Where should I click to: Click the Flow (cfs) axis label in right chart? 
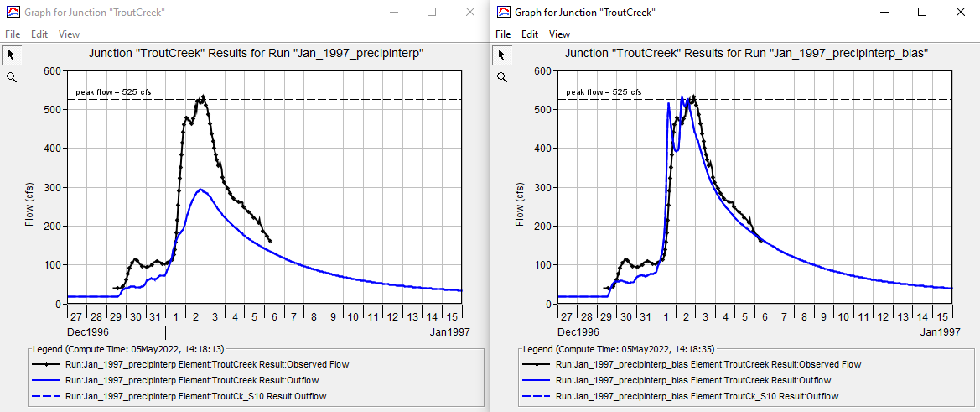pyautogui.click(x=520, y=203)
